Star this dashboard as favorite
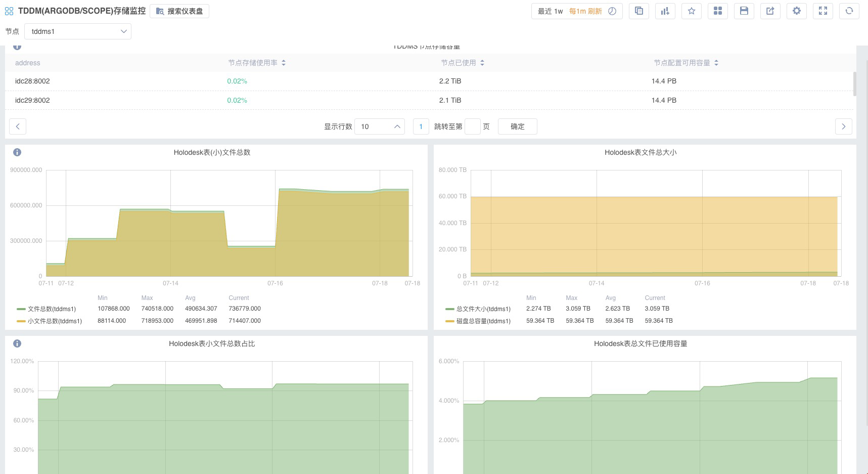Screen dimensions: 868x474 point(692,11)
